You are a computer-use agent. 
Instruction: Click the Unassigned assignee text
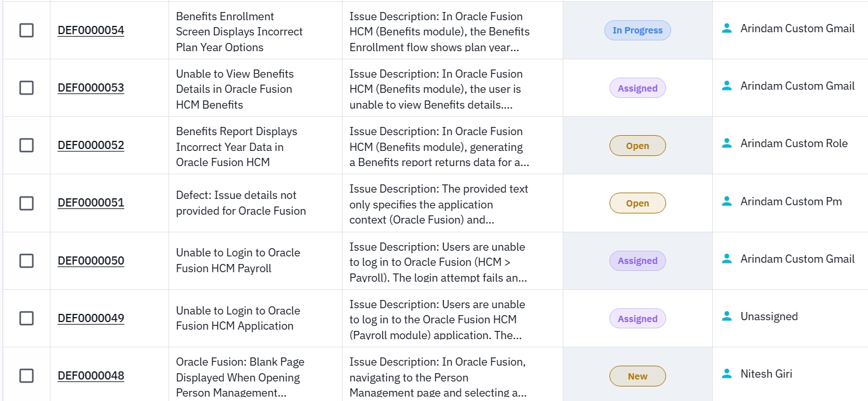point(769,316)
